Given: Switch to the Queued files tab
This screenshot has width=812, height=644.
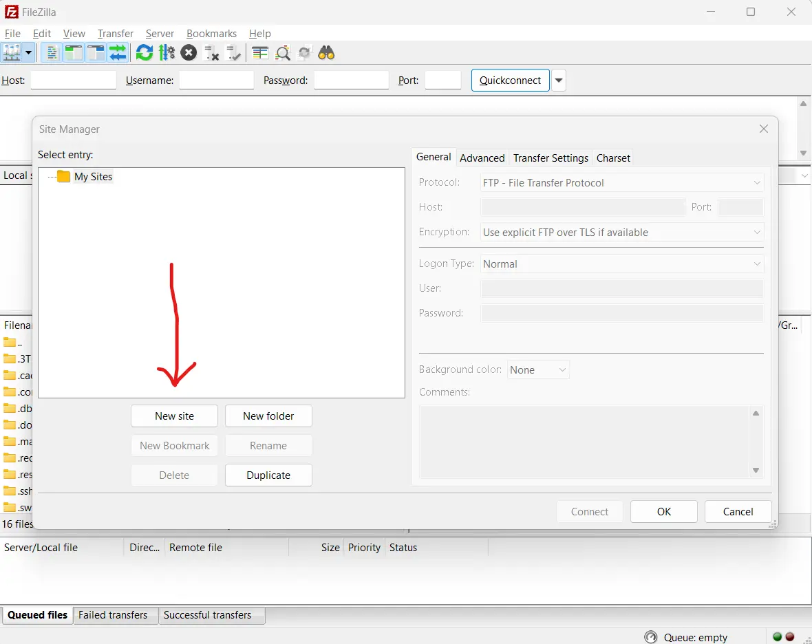Looking at the screenshot, I should tap(37, 615).
